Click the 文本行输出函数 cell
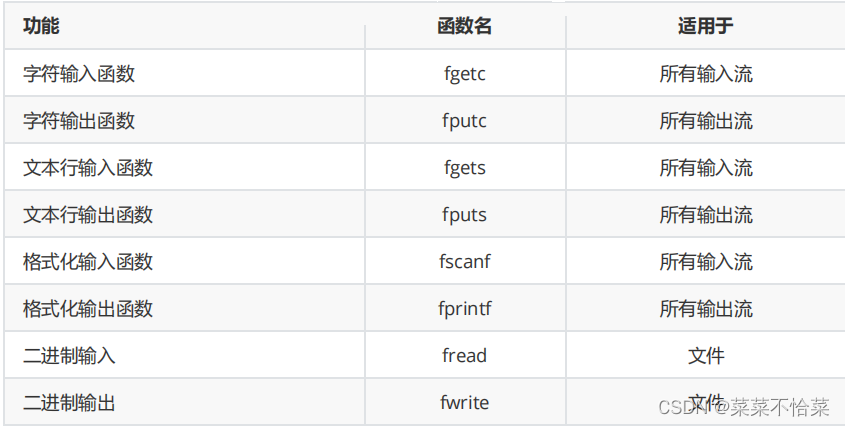This screenshot has height=426, width=845. click(x=88, y=215)
